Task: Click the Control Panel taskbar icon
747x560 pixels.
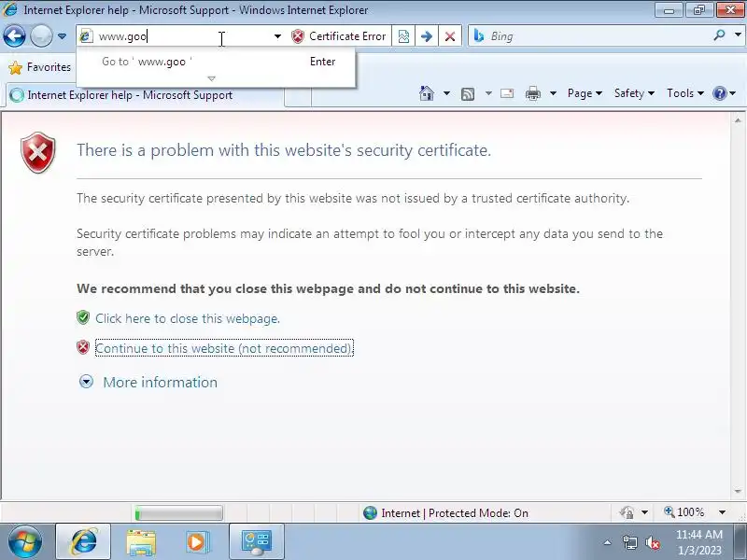Action: (256, 542)
